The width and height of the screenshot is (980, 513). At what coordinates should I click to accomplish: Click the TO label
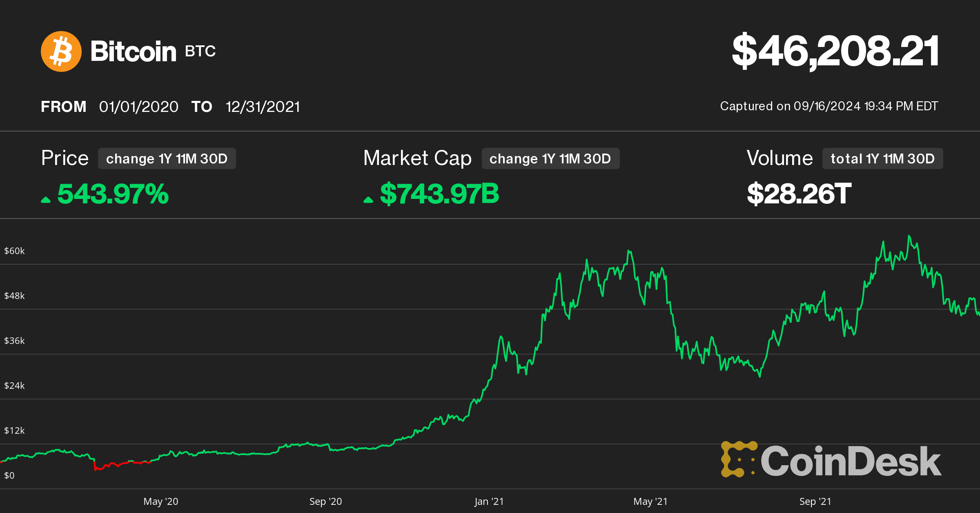202,107
